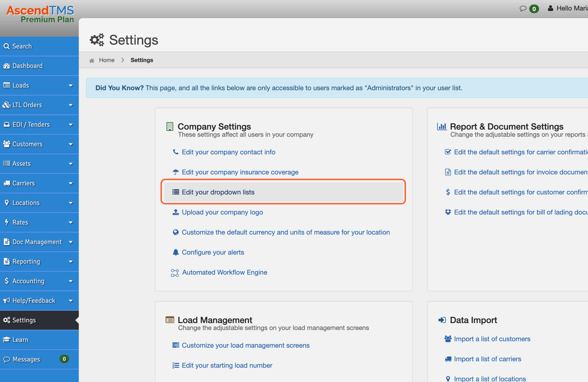Open the Search label in sidebar
Image resolution: width=588 pixels, height=382 pixels.
[x=22, y=46]
